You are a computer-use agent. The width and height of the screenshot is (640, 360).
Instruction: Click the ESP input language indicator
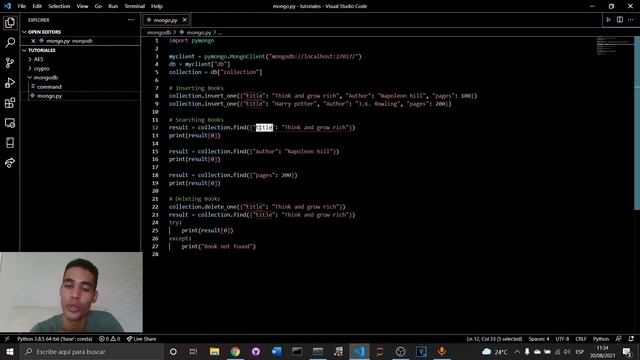(x=580, y=351)
